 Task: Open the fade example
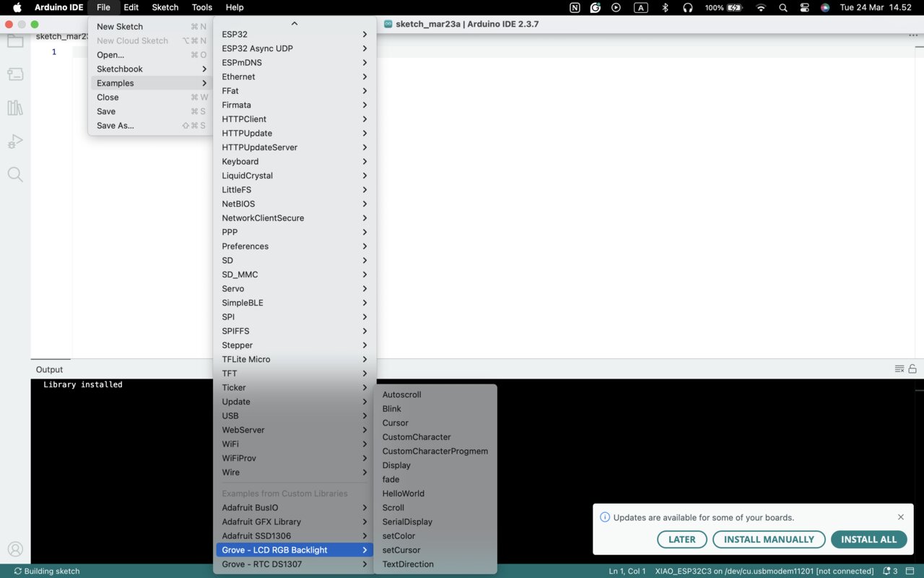click(x=435, y=480)
